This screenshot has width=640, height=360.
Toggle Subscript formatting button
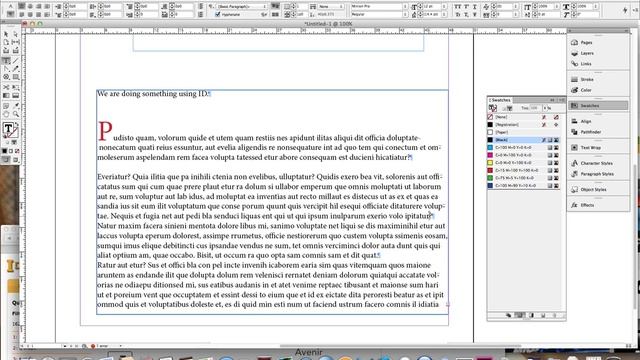(466, 15)
